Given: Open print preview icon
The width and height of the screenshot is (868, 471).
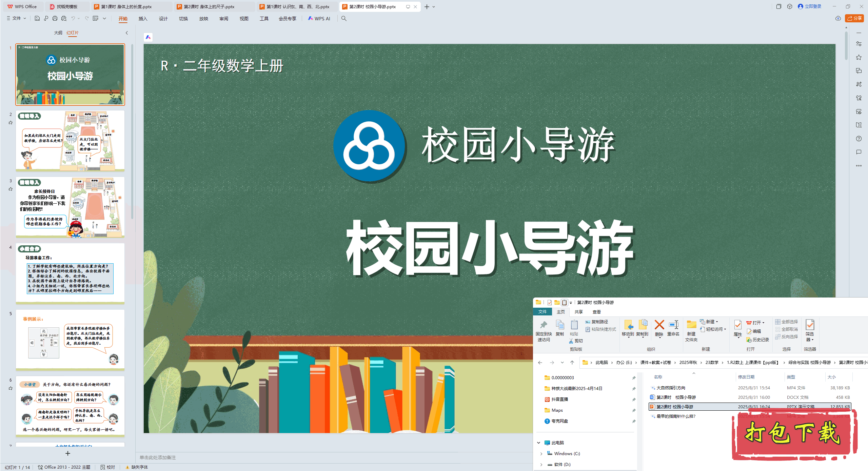Looking at the screenshot, I should tap(64, 19).
